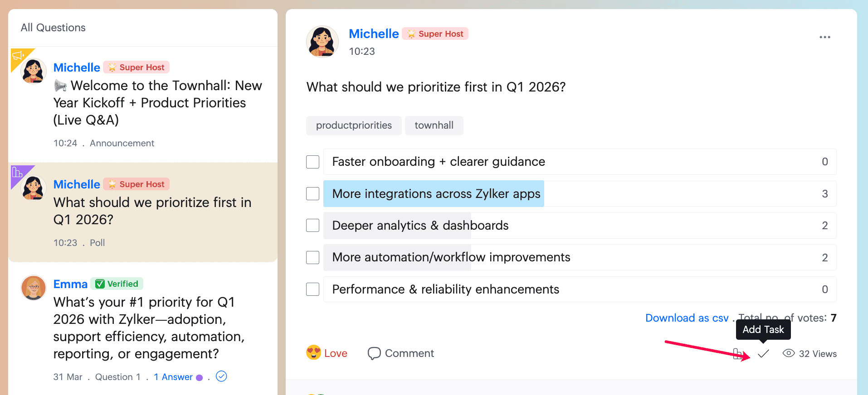Viewport: 868px width, 395px height.
Task: Check Deeper analytics & dashboards option
Action: pos(313,226)
